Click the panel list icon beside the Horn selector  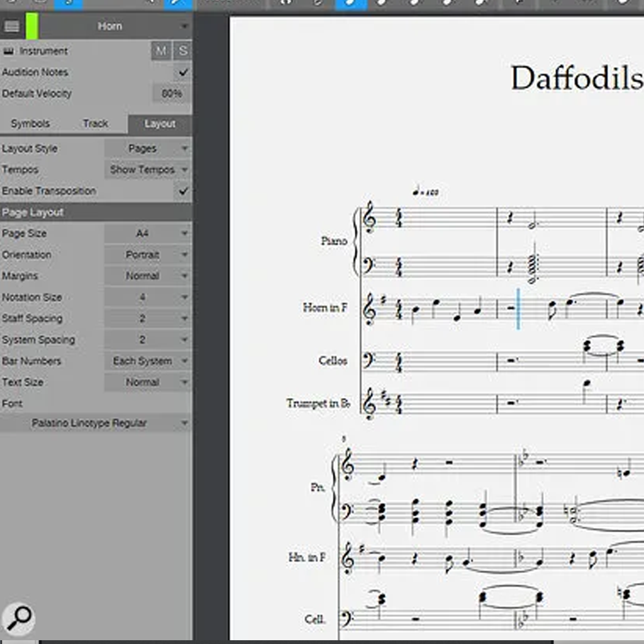11,26
